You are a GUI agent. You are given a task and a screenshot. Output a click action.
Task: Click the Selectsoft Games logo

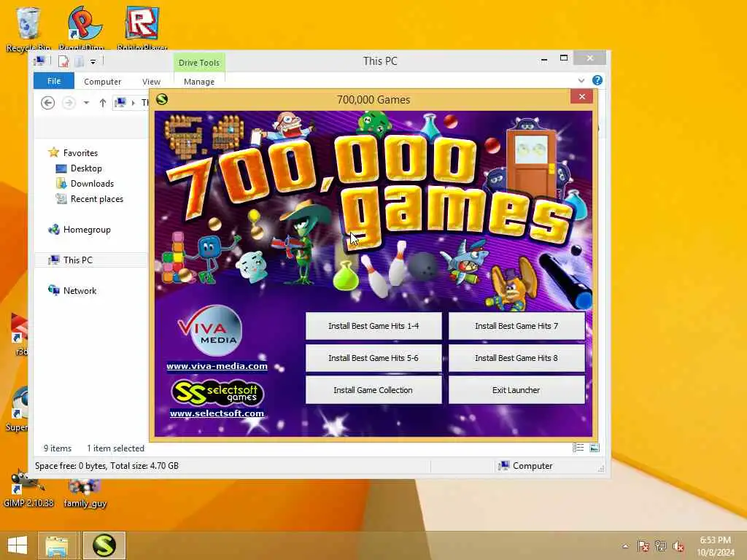click(x=217, y=392)
